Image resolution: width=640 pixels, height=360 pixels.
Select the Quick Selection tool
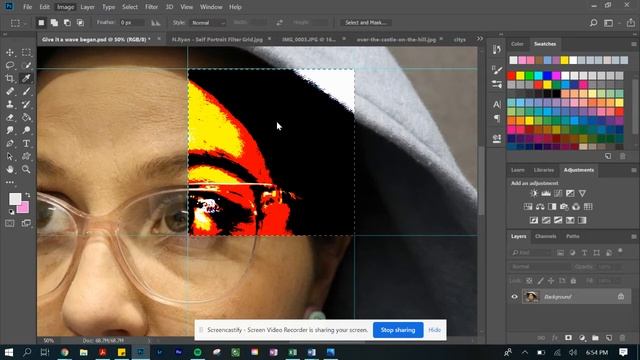click(26, 65)
